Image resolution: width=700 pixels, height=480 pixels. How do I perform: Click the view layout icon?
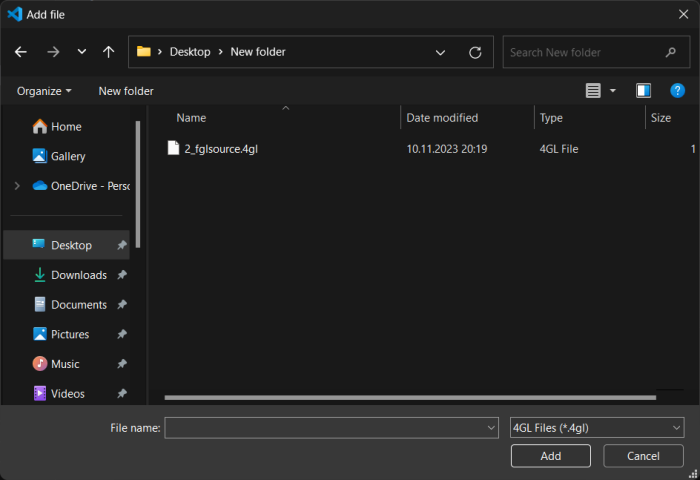pos(593,91)
